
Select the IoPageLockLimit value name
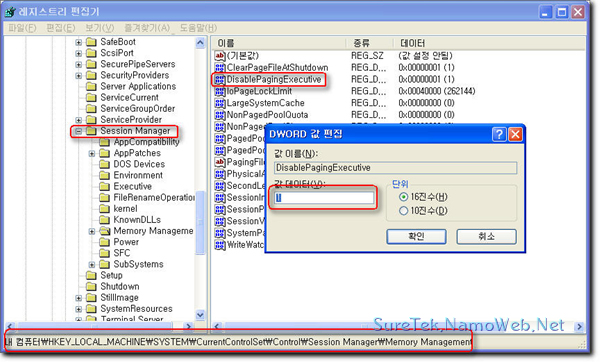click(259, 91)
